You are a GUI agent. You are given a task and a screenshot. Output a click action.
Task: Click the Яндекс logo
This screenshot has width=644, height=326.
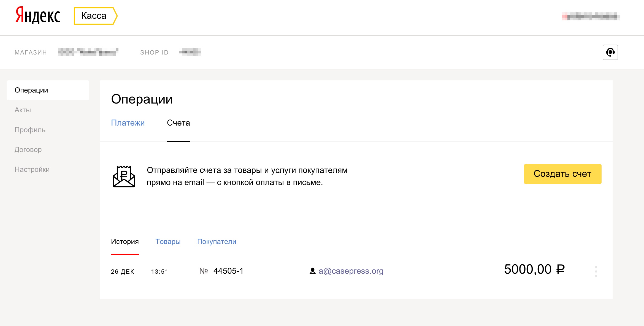tap(37, 15)
